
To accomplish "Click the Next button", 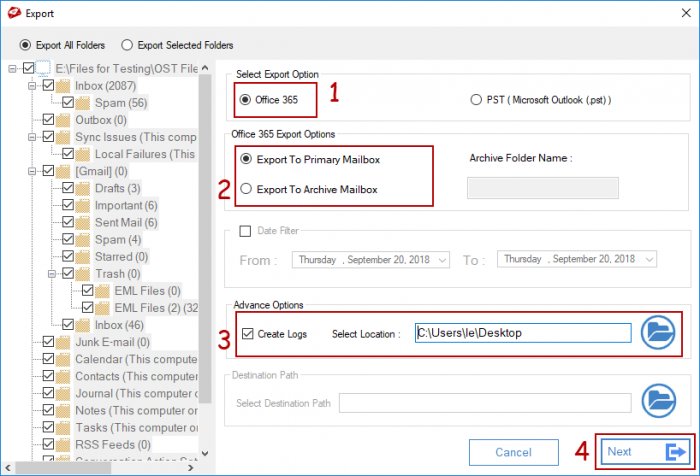I will pyautogui.click(x=645, y=452).
